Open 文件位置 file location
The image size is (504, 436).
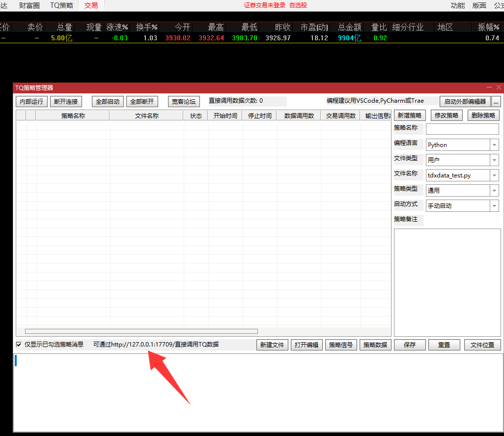(x=482, y=345)
